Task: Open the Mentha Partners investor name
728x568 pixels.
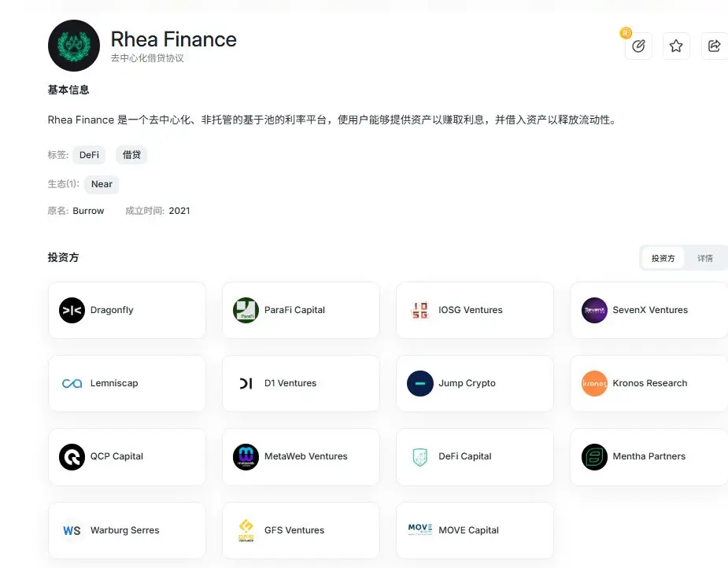Action: (649, 456)
